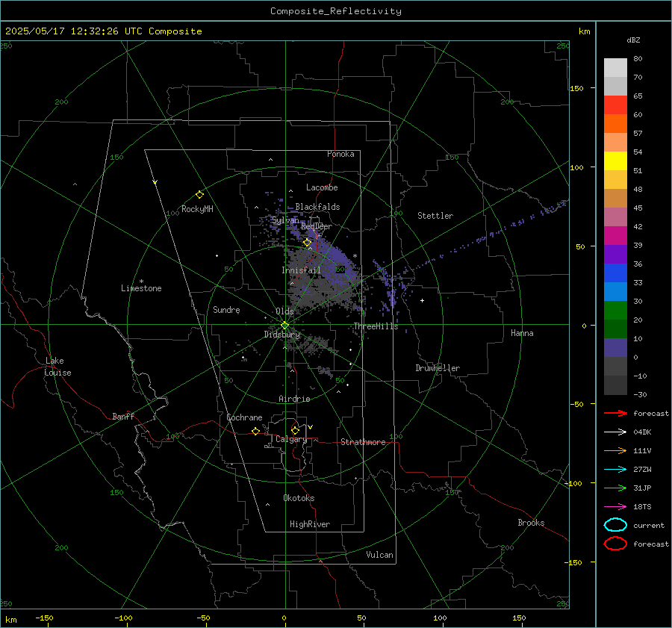Click the Okotoks label on the map
672x628 pixels.
pyautogui.click(x=299, y=498)
